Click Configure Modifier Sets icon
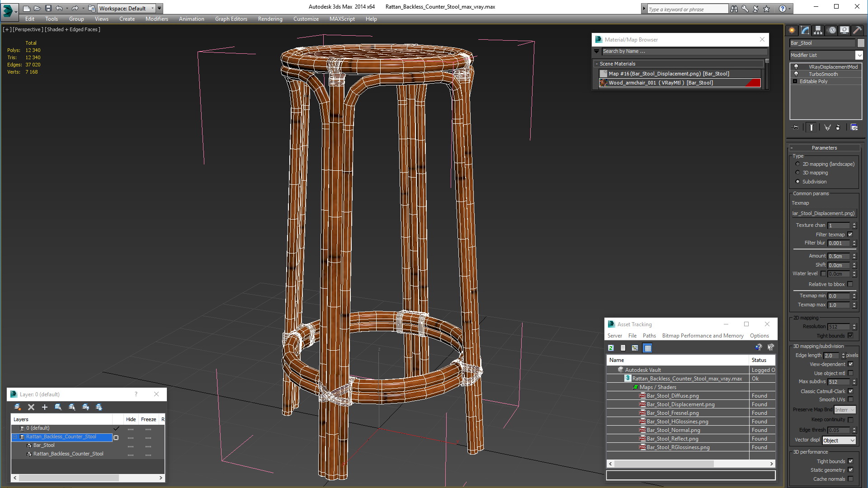Image resolution: width=868 pixels, height=488 pixels. pos(854,127)
